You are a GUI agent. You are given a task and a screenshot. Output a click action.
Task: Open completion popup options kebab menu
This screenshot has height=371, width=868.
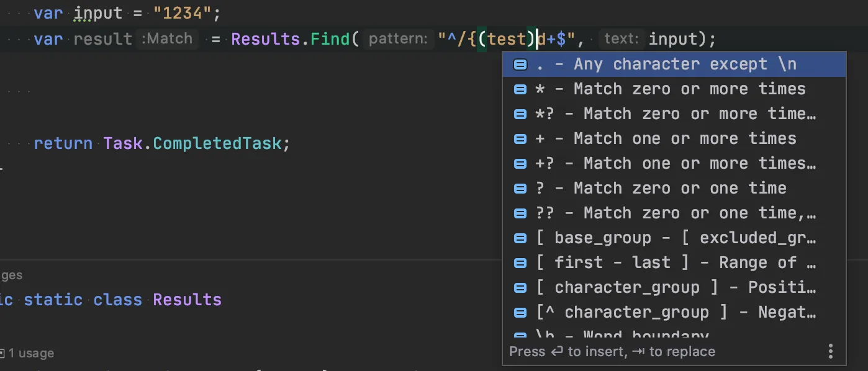tap(831, 352)
